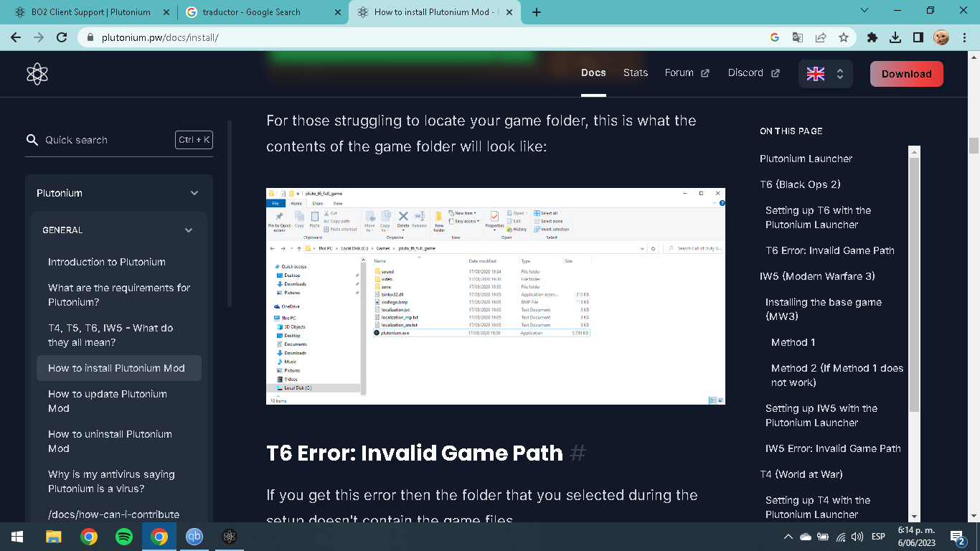This screenshot has width=980, height=551.
Task: Open /docs/how-can-i-contribute sidebar link
Action: coord(113,514)
